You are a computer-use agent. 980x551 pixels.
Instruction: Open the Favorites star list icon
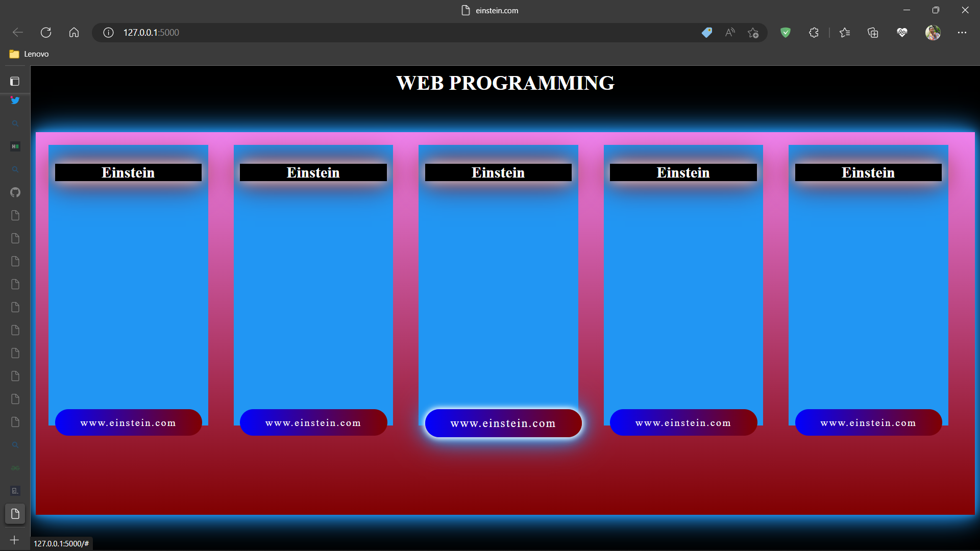(845, 33)
